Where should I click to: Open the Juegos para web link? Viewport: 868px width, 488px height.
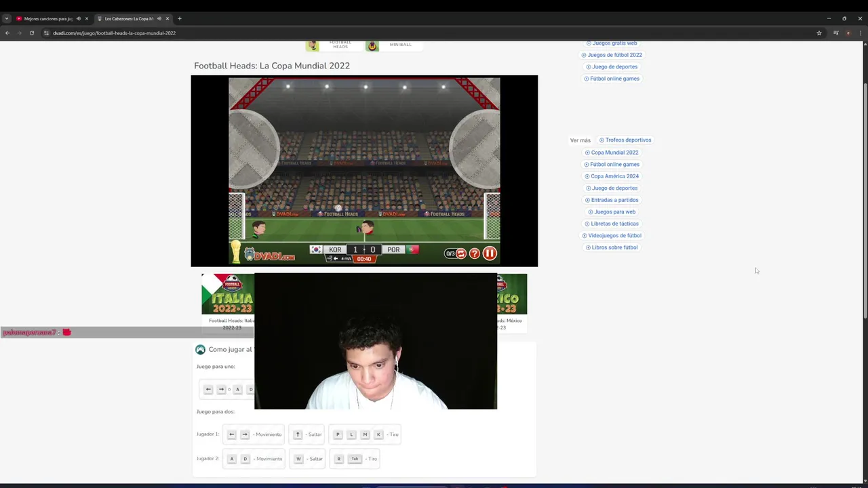(612, 211)
